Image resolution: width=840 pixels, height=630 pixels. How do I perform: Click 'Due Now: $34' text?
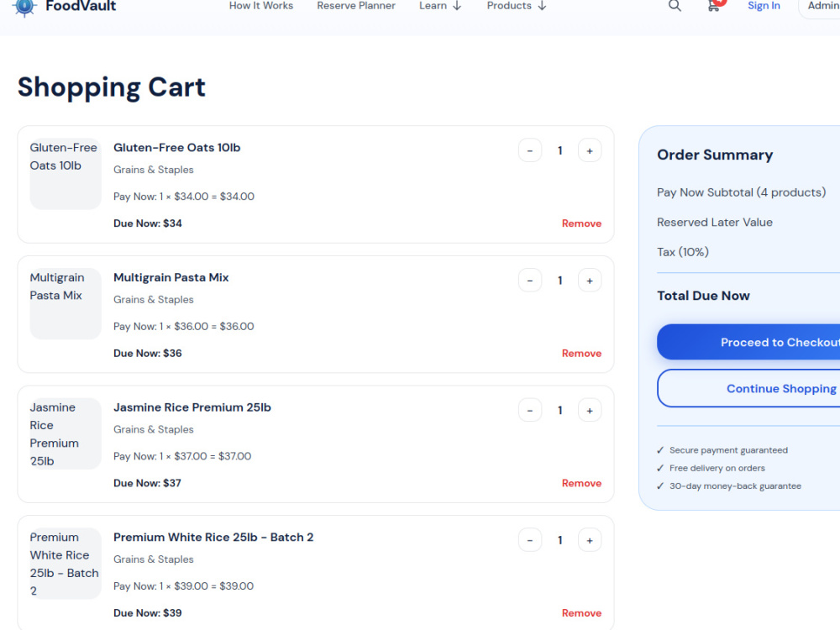coord(148,223)
